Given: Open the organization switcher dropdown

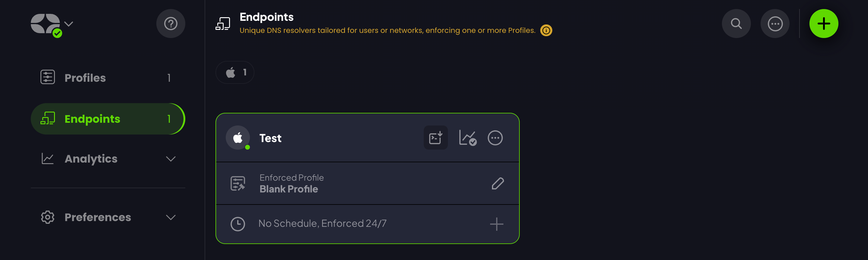Looking at the screenshot, I should pos(69,24).
